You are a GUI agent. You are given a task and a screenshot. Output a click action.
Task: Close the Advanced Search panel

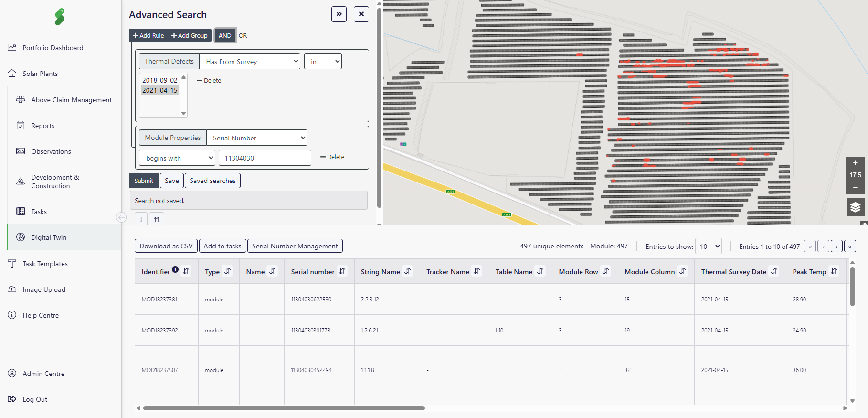[361, 14]
